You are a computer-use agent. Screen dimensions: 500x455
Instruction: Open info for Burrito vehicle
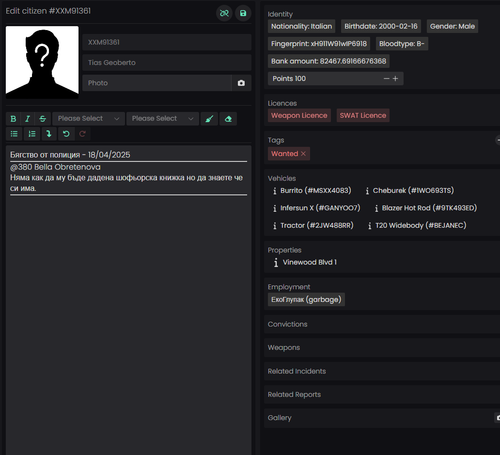275,191
